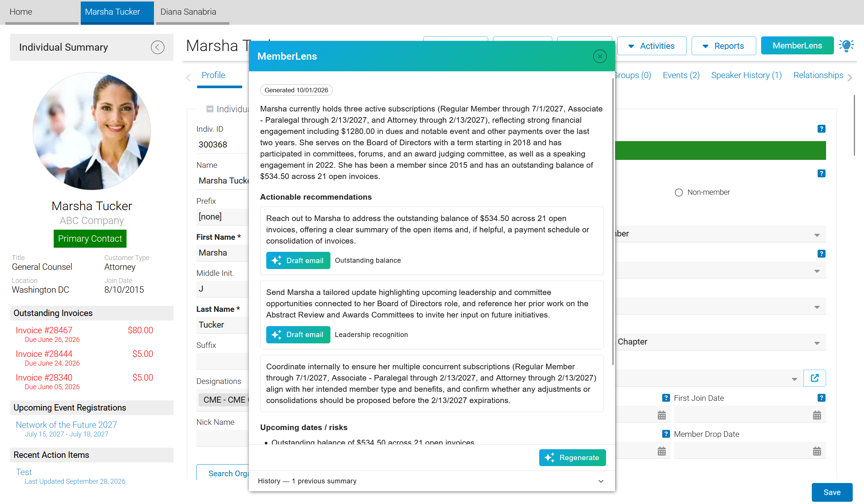
Task: Switch to the Home tab
Action: (x=42, y=12)
